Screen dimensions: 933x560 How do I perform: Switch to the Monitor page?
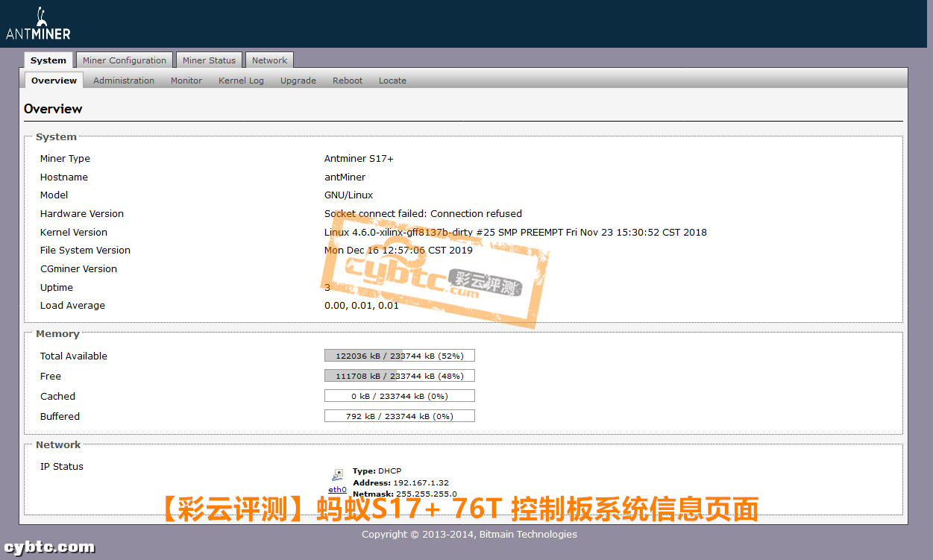coord(186,80)
